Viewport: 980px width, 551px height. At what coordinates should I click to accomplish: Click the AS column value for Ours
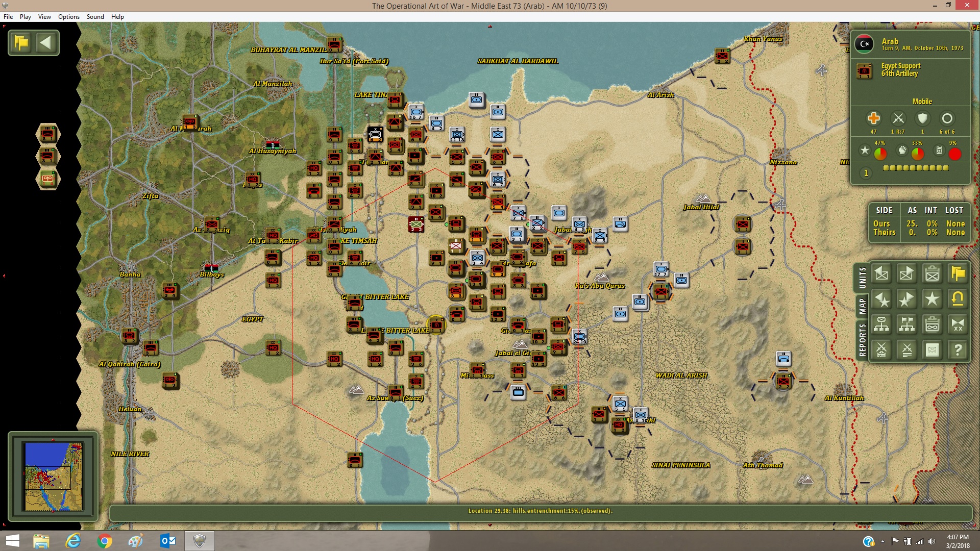pos(912,224)
